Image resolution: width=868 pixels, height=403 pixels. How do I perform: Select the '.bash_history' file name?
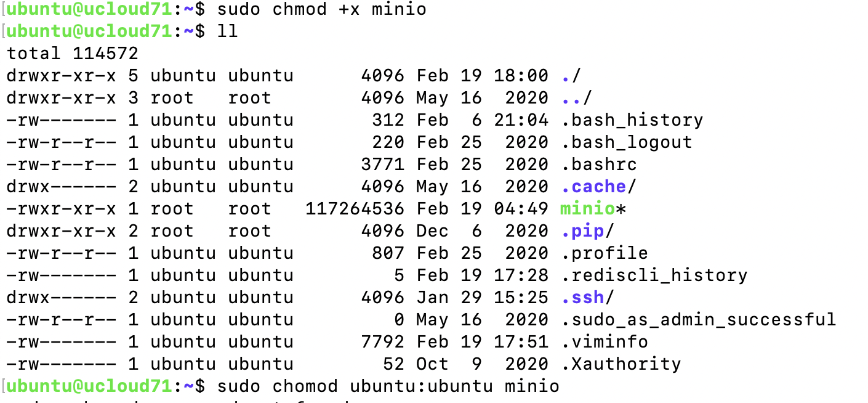tap(632, 120)
